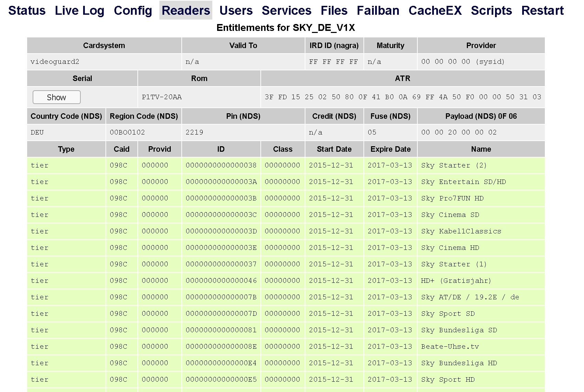Click tier ID 0000000000000046
This screenshot has height=392, width=584.
(x=221, y=281)
